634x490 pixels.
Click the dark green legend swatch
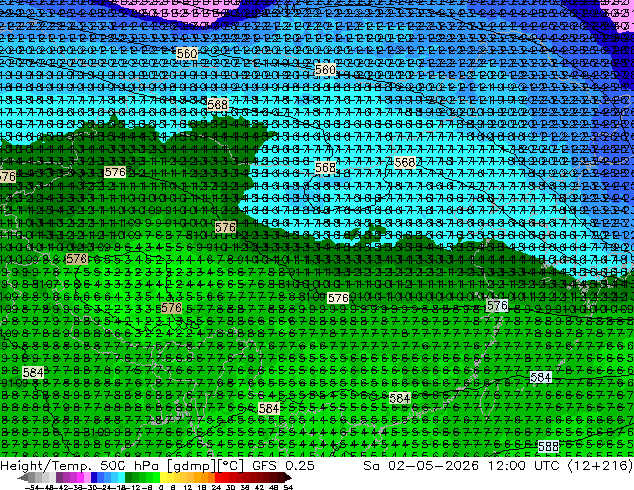[x=129, y=478]
